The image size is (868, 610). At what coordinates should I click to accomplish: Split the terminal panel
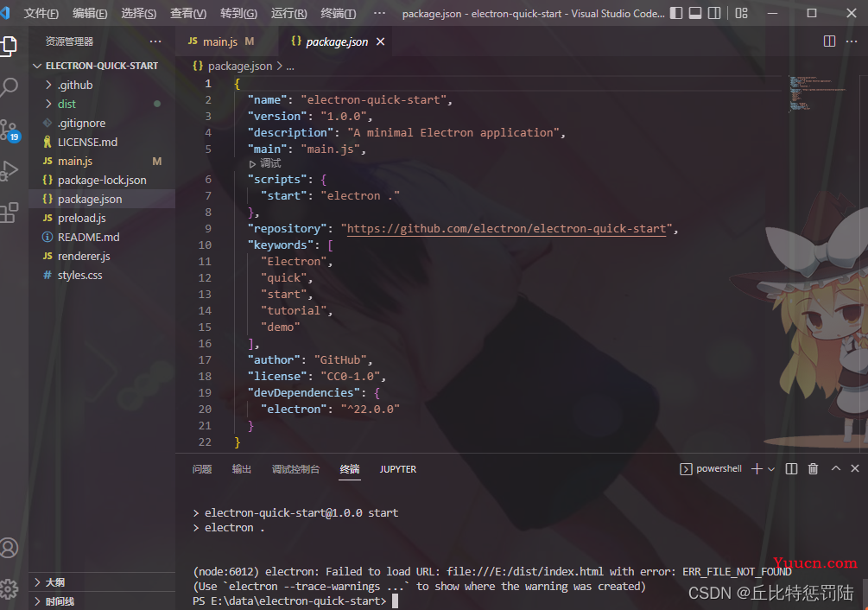(x=792, y=469)
